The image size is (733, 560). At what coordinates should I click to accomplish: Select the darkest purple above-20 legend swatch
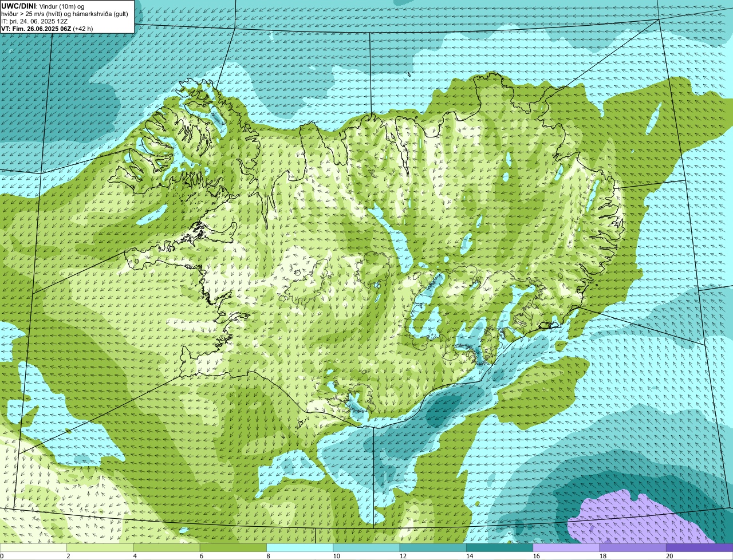[700, 548]
